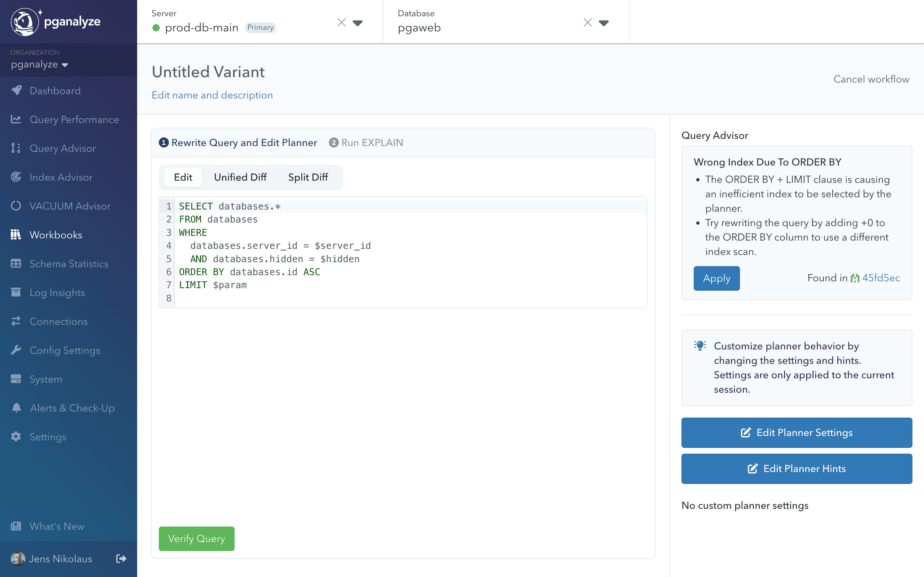Open the Database selector dropdown arrow
The image size is (924, 577).
[603, 23]
